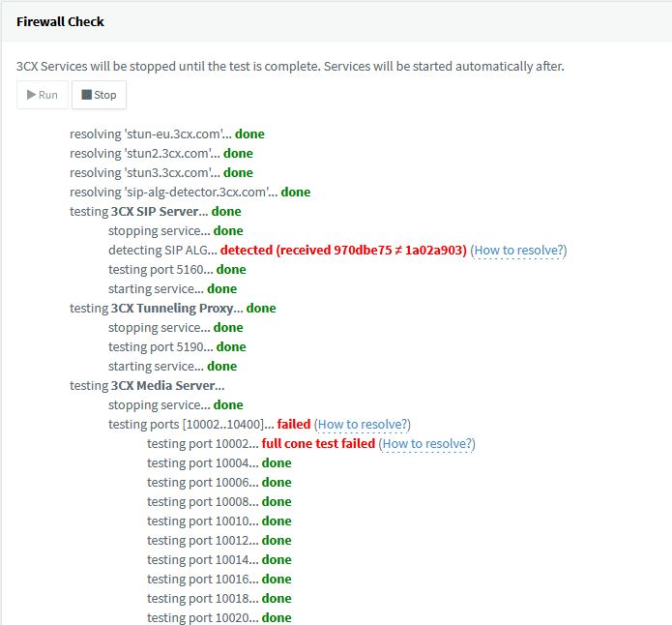
Task: Click the SIP ALG detected error text
Action: tap(343, 250)
